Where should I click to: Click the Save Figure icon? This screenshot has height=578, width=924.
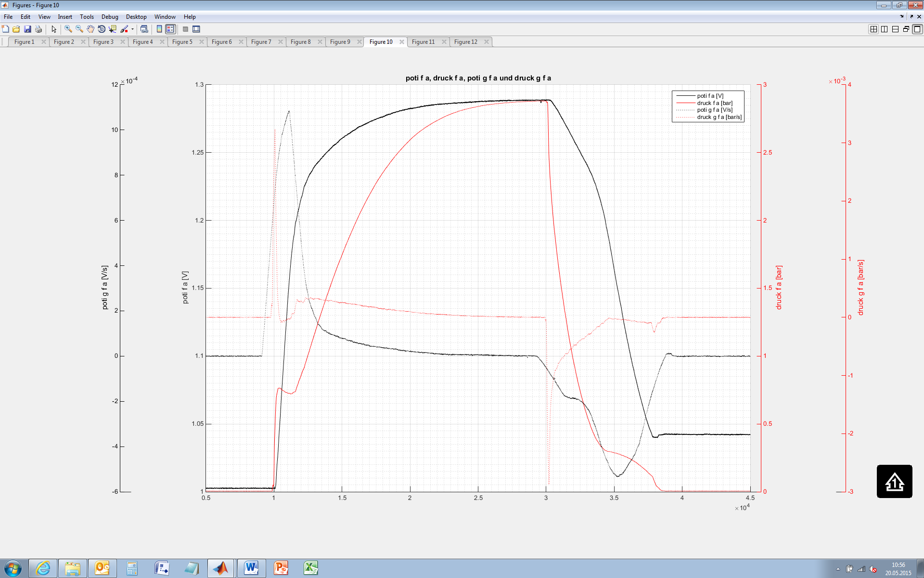[27, 29]
